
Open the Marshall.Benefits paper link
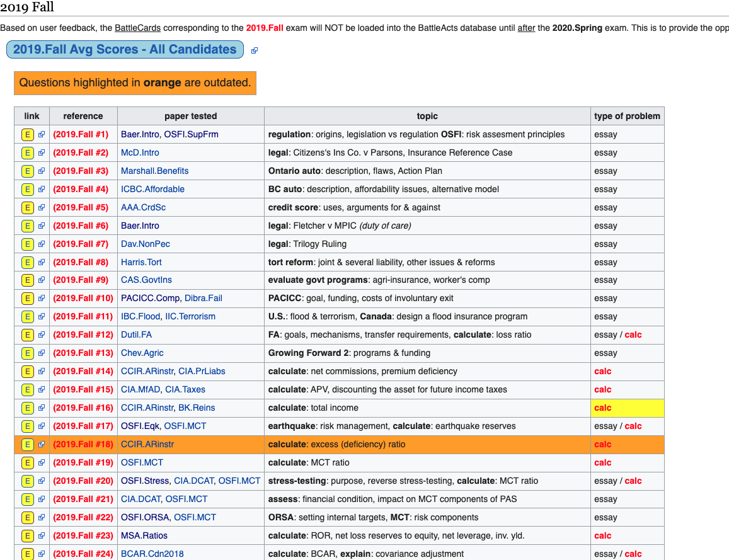155,171
